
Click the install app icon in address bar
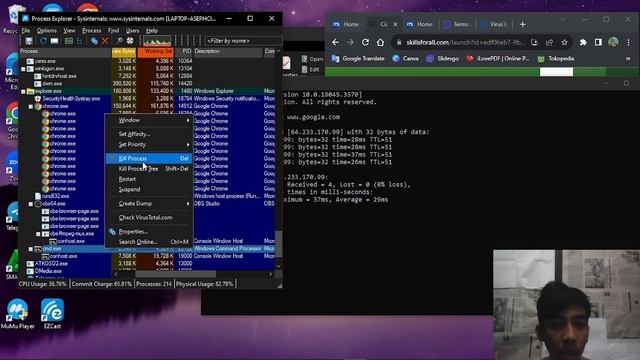tap(534, 42)
